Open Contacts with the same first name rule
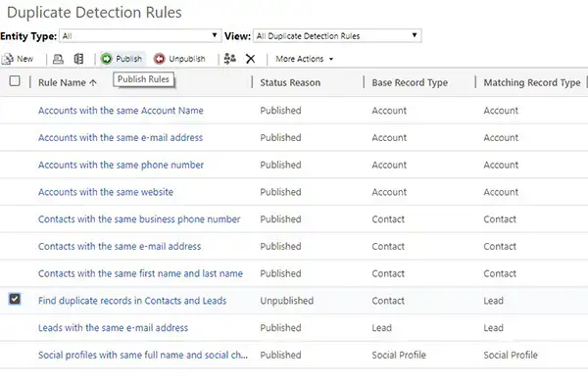This screenshot has height=384, width=588. (x=140, y=273)
